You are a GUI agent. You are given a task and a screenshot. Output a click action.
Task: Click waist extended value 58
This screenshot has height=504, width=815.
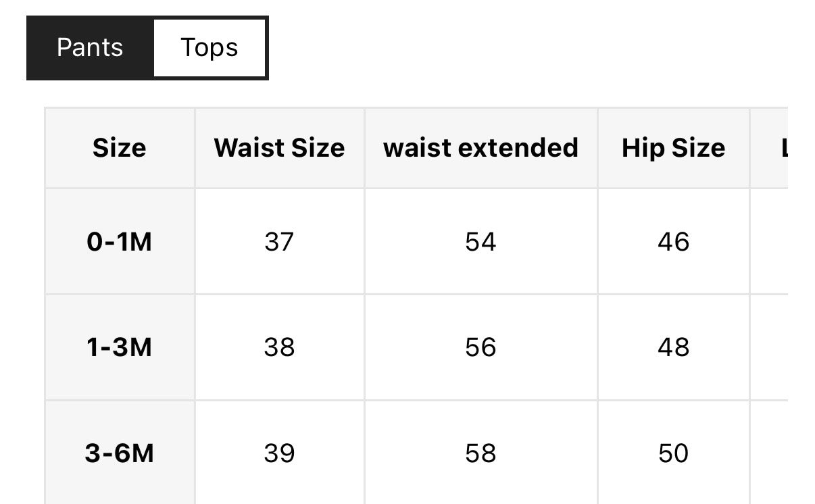[480, 453]
